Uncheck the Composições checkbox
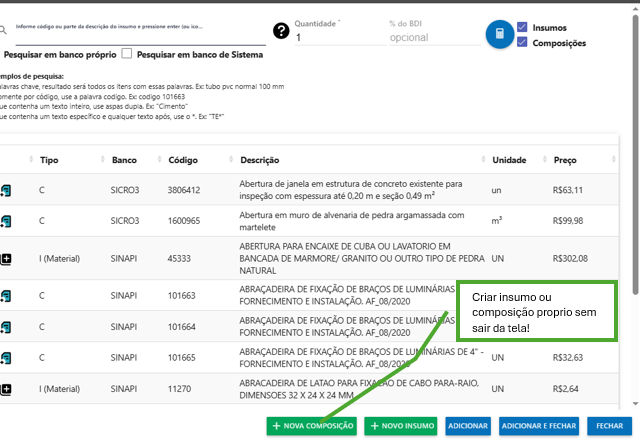 point(522,42)
